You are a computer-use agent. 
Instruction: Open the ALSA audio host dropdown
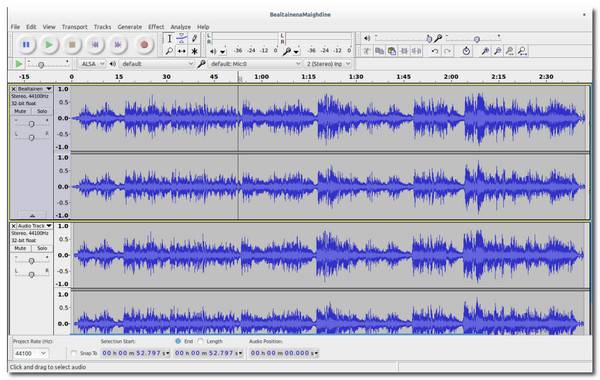[x=92, y=64]
